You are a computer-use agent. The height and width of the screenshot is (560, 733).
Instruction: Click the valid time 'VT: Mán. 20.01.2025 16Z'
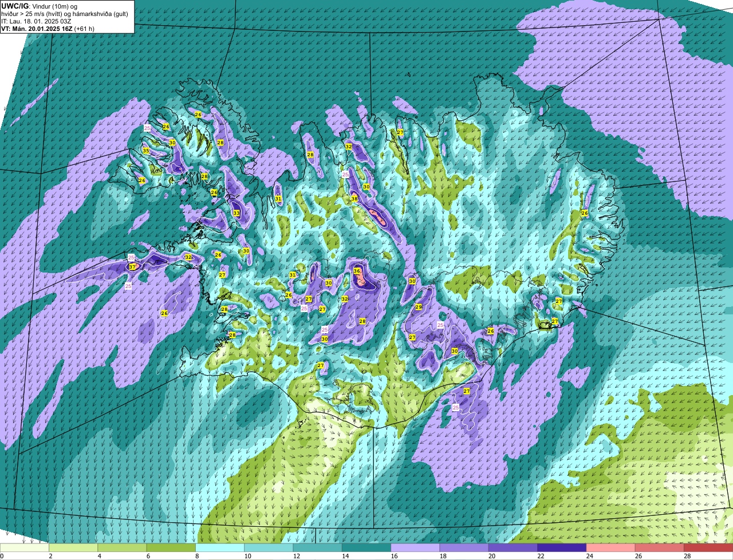[37, 29]
